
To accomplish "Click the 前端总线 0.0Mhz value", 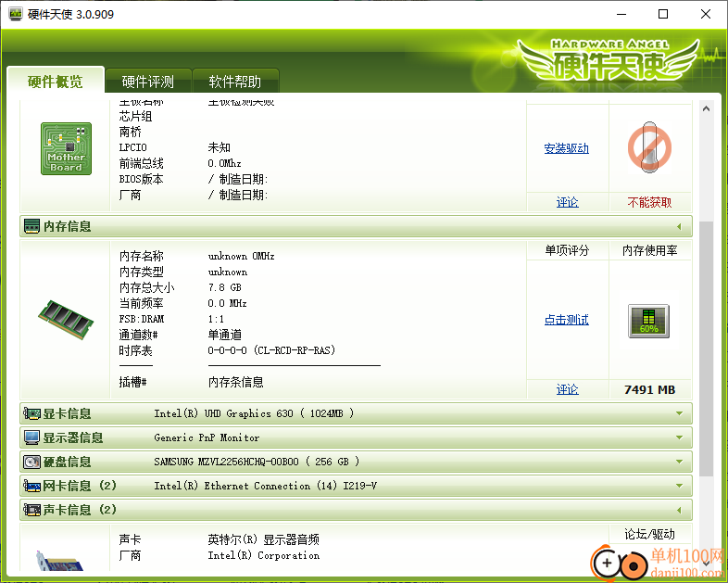I will [x=224, y=163].
